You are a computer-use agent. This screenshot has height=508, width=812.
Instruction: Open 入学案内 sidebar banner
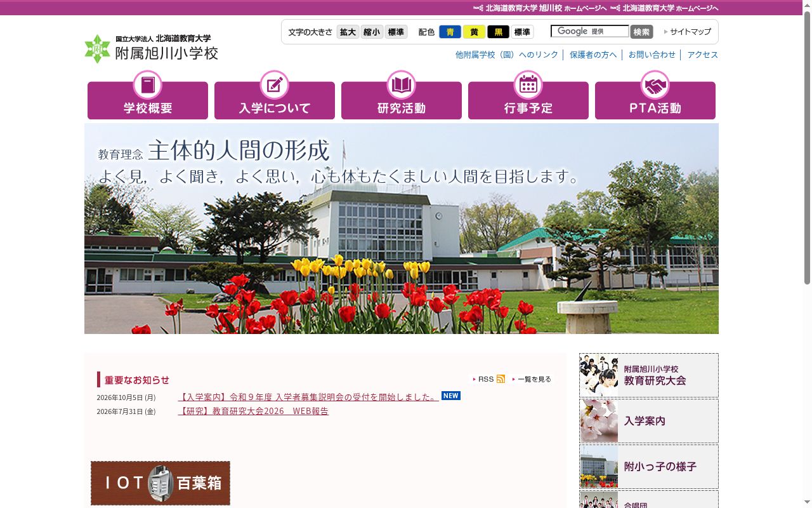pyautogui.click(x=649, y=421)
